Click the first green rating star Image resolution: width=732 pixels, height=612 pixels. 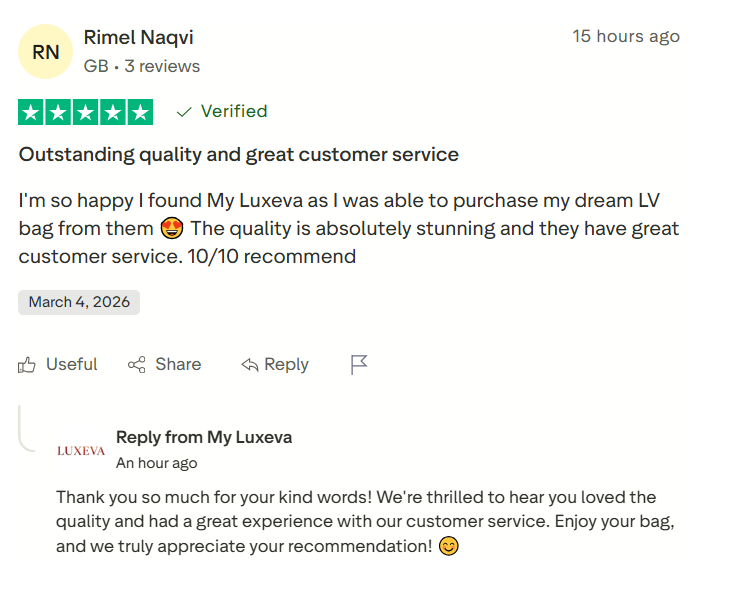point(31,112)
